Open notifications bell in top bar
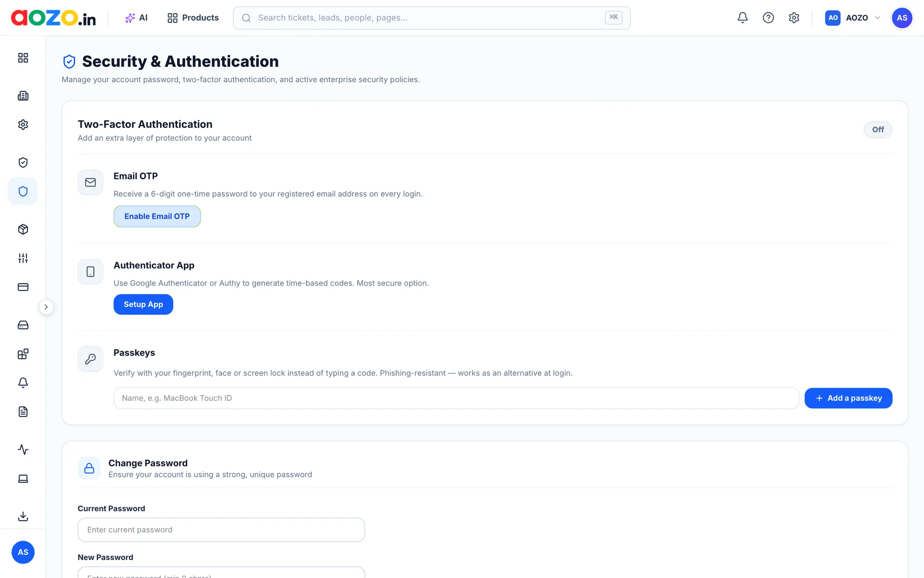The width and height of the screenshot is (924, 578). (743, 17)
